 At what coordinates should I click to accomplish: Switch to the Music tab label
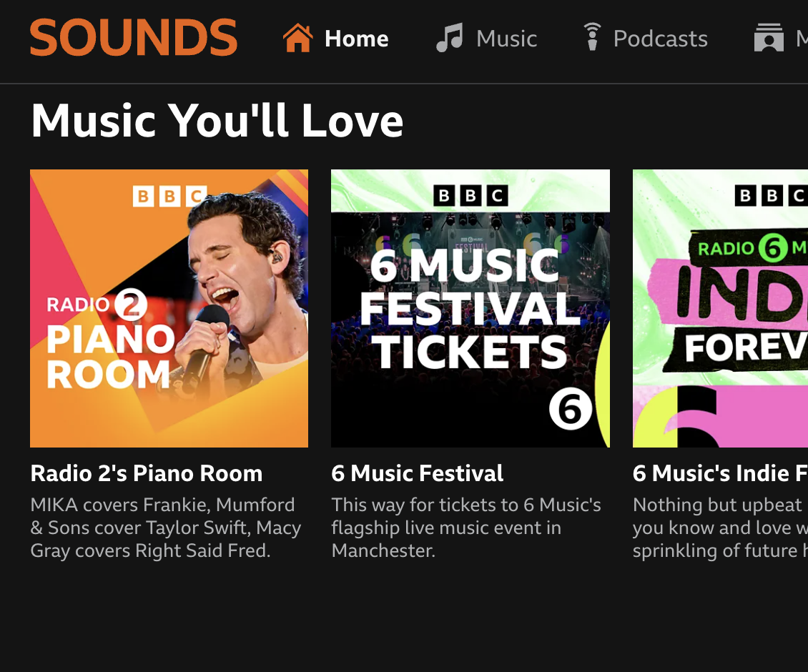tap(506, 39)
